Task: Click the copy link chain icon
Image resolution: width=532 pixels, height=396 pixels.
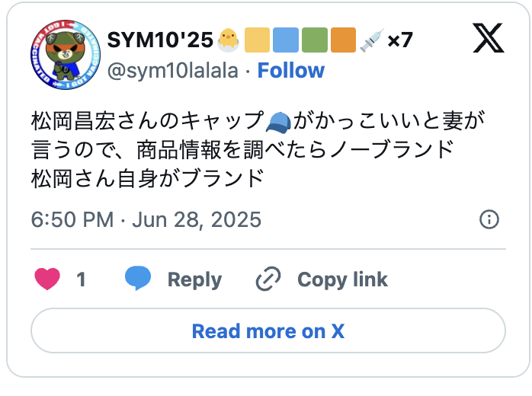Action: click(268, 279)
